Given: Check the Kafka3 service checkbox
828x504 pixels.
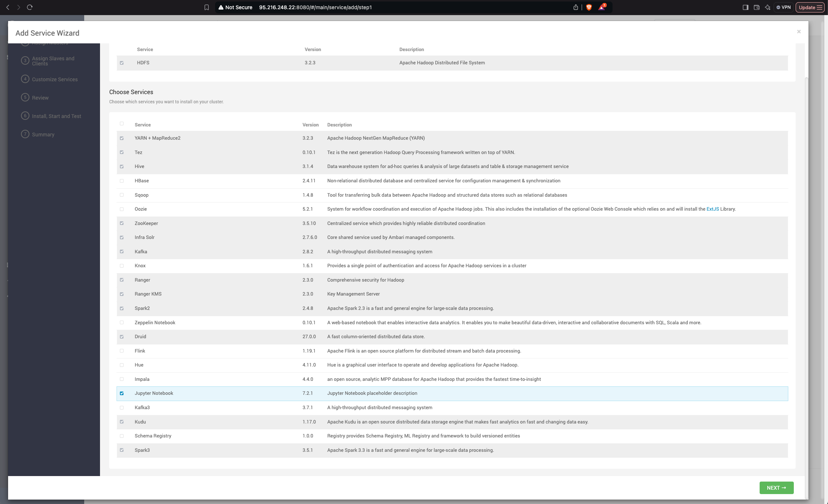Looking at the screenshot, I should click(x=122, y=408).
